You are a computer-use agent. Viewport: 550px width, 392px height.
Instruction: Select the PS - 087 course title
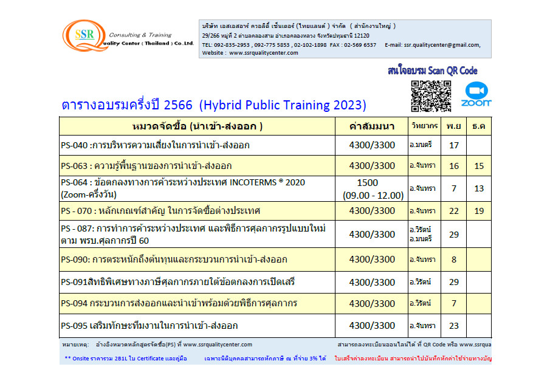click(193, 234)
